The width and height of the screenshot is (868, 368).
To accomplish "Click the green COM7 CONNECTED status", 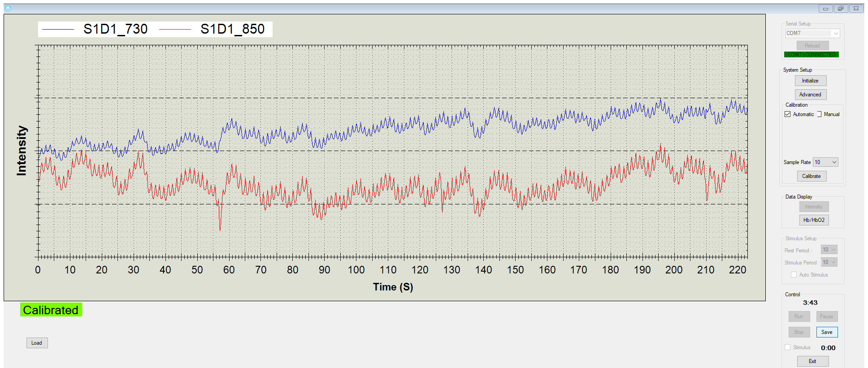I will coord(812,55).
